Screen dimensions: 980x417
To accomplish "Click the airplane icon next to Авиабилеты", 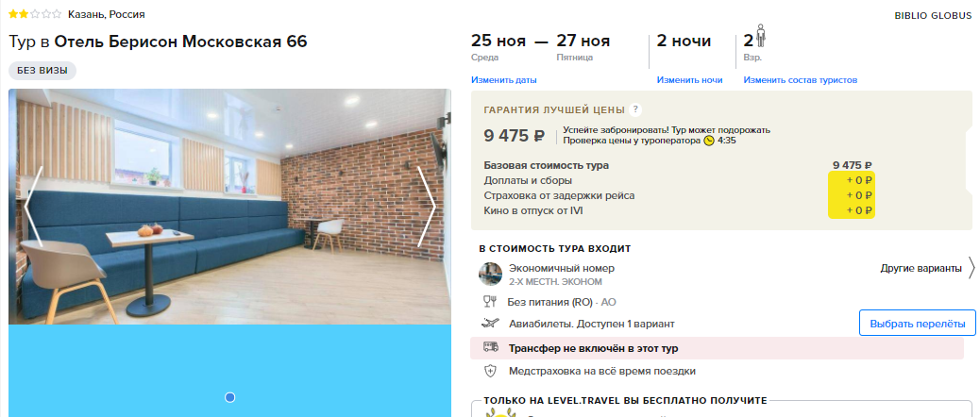I will coord(491,324).
